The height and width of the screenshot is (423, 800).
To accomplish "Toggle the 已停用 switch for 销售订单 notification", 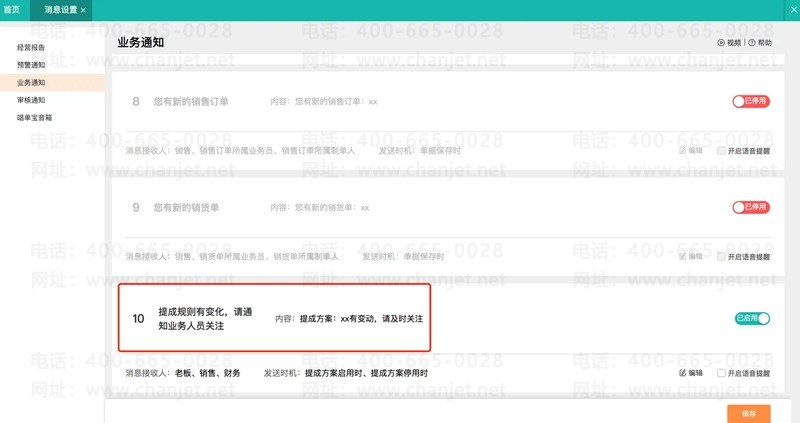I will (751, 101).
